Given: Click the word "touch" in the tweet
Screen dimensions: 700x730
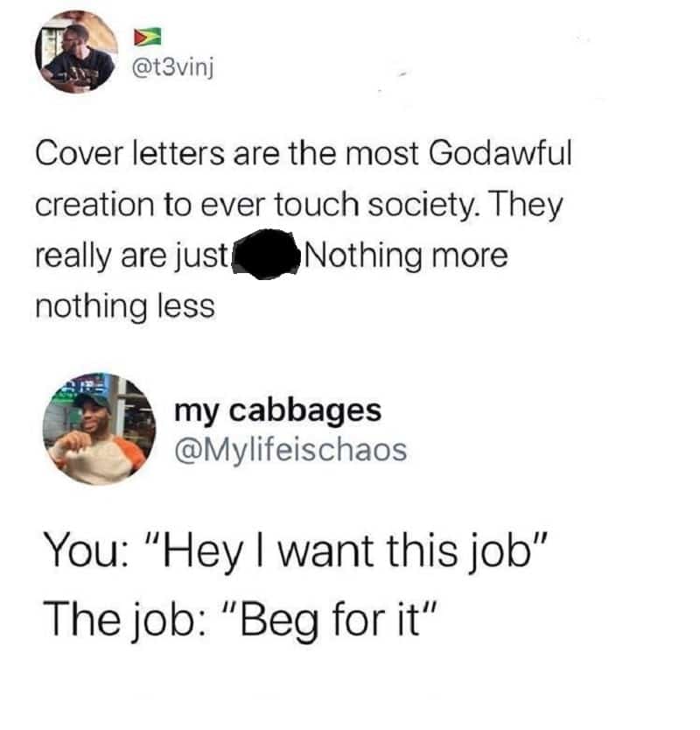Looking at the screenshot, I should [317, 205].
